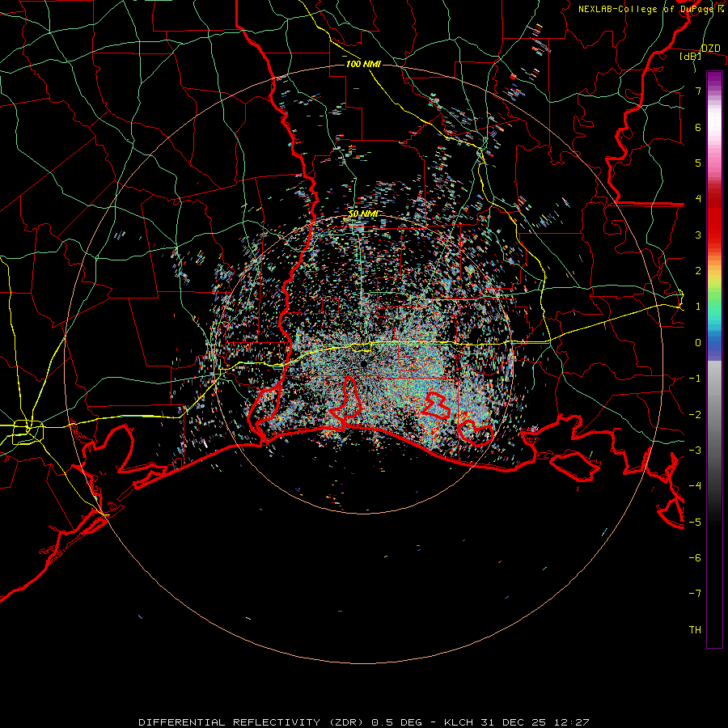
Task: Click the black radar site dot at map center
Action: pyautogui.click(x=363, y=364)
